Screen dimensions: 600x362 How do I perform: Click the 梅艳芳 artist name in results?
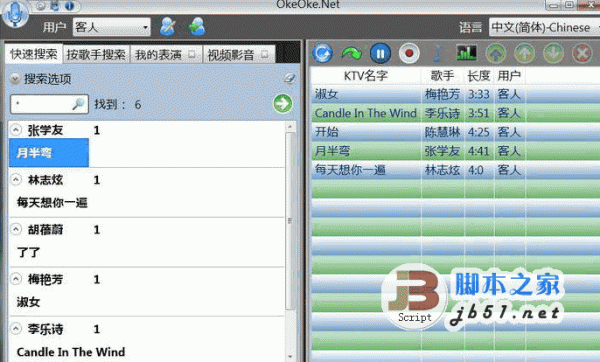click(45, 279)
